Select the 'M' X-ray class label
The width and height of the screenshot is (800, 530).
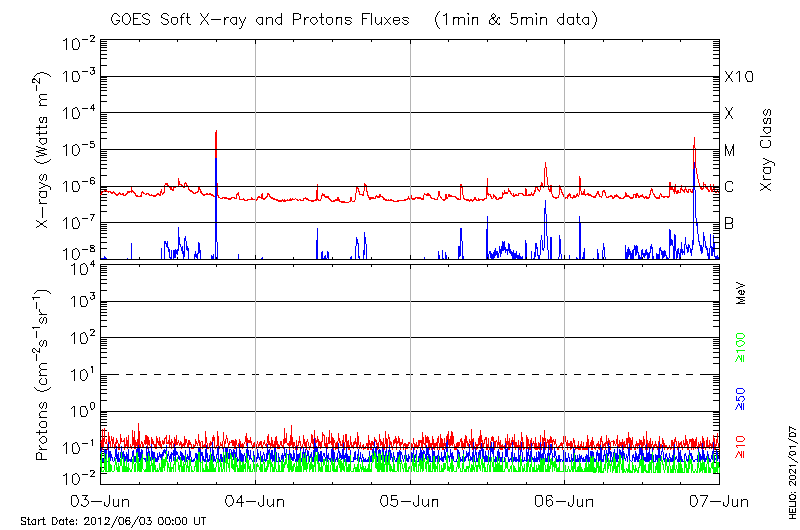[730, 151]
